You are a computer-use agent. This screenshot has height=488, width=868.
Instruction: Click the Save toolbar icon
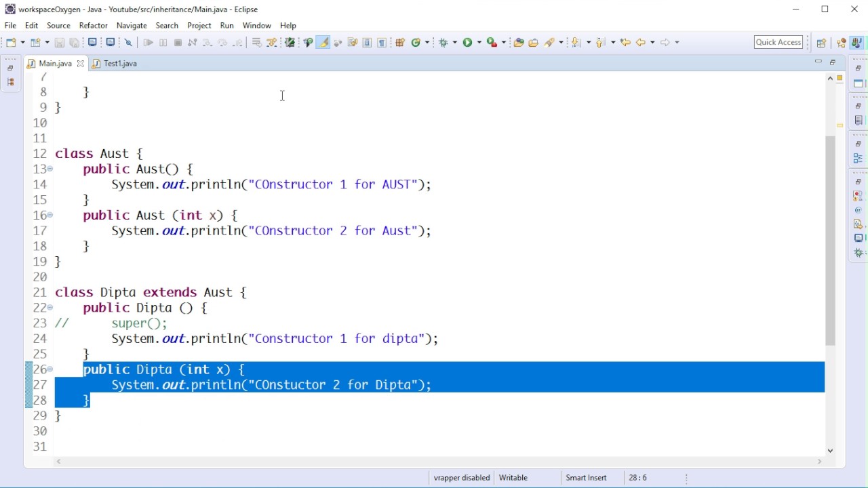click(x=60, y=42)
